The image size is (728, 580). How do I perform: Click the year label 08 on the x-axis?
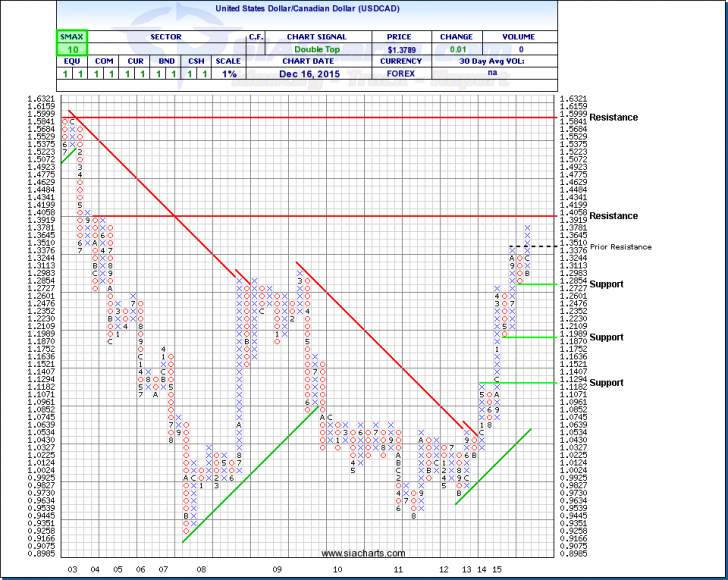(x=202, y=568)
